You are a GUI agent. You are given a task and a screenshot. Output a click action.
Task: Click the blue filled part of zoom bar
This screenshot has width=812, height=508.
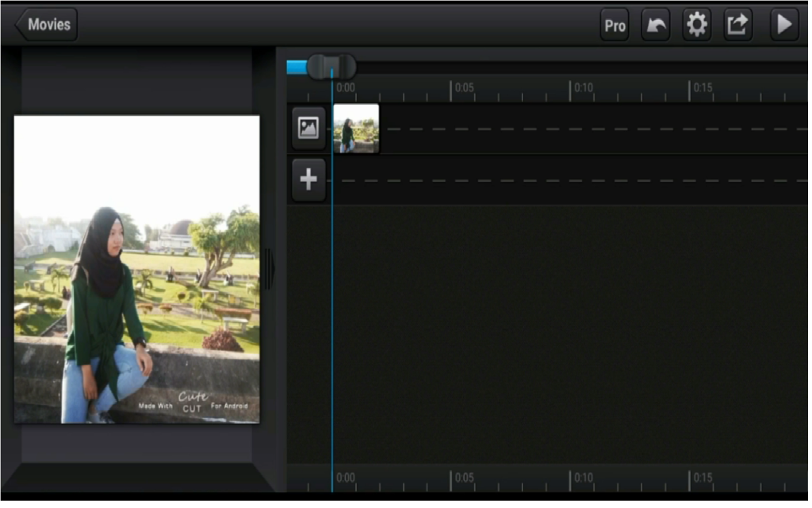tap(298, 67)
